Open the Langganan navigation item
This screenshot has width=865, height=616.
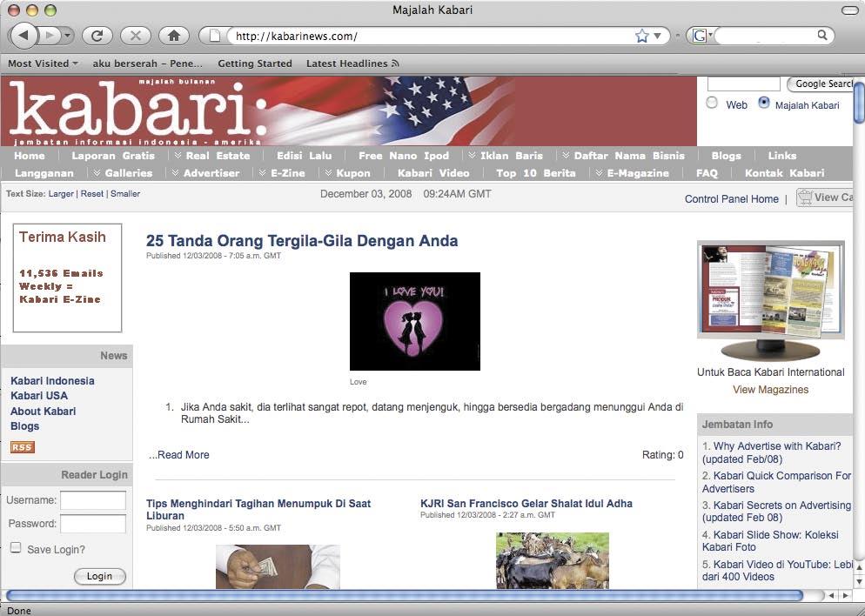click(44, 173)
